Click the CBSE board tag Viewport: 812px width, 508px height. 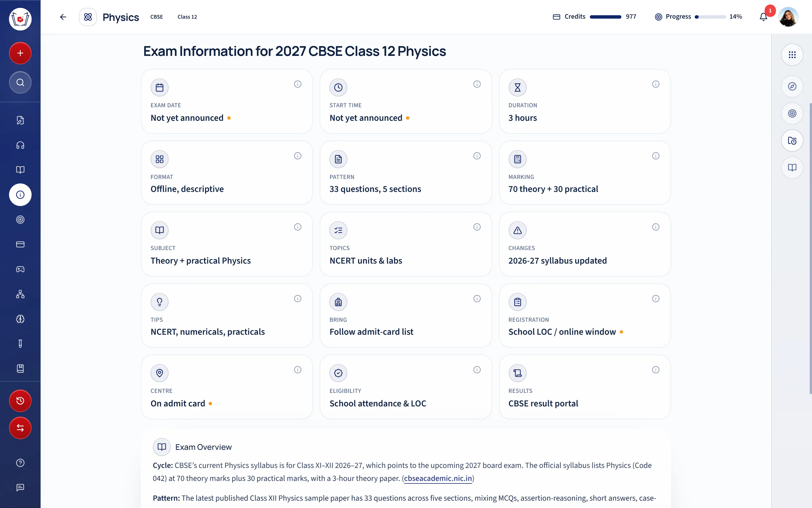tap(157, 17)
